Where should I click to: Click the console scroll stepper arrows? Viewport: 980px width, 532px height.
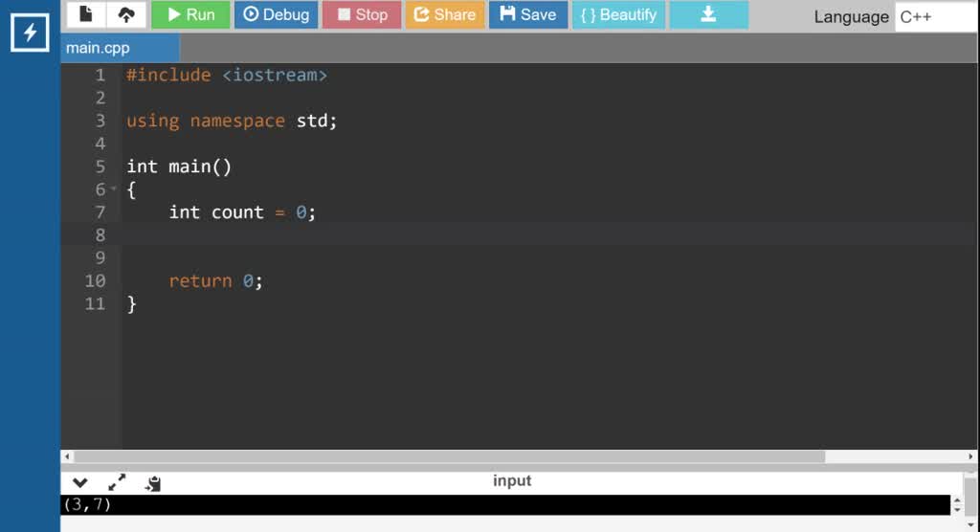pyautogui.click(x=957, y=505)
